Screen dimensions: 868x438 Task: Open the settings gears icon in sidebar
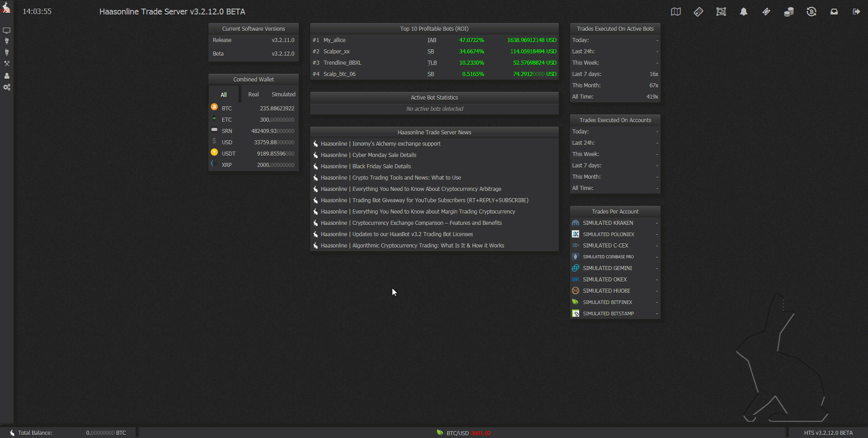coord(6,87)
